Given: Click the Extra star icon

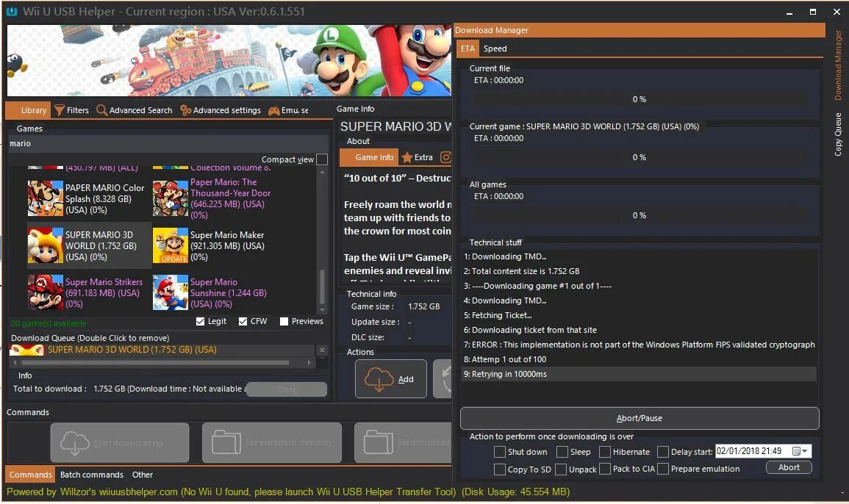Looking at the screenshot, I should [406, 157].
